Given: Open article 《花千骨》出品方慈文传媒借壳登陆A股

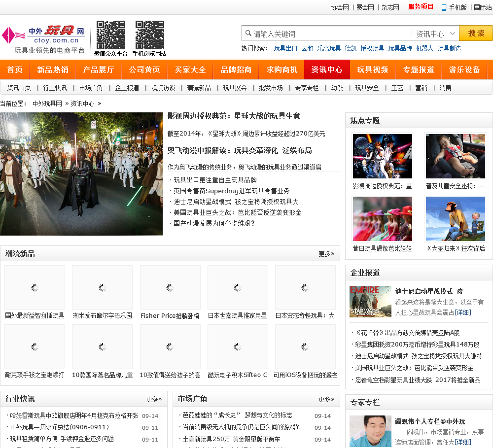Looking at the screenshot, I should pyautogui.click(x=408, y=333).
